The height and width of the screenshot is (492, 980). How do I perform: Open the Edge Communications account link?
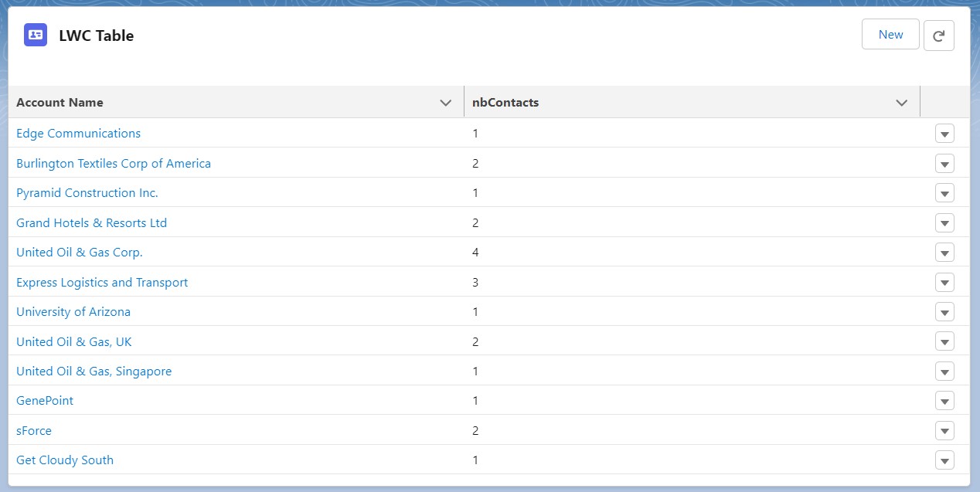(x=78, y=134)
